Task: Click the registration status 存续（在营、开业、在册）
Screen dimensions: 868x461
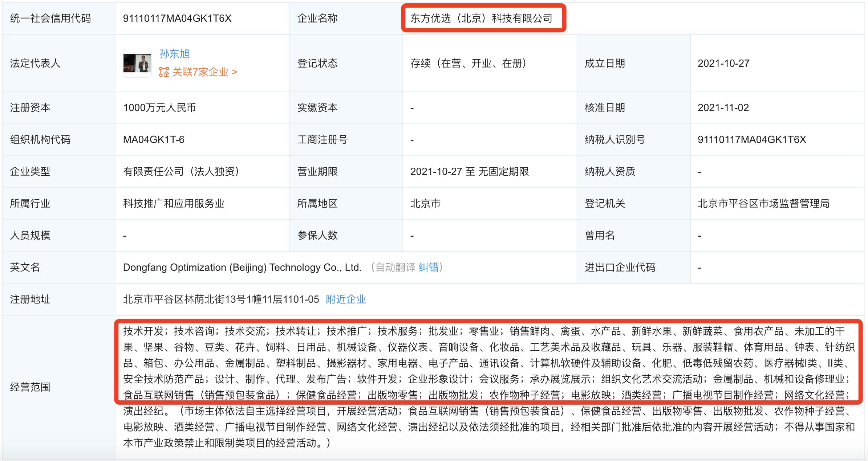Action: [x=469, y=64]
